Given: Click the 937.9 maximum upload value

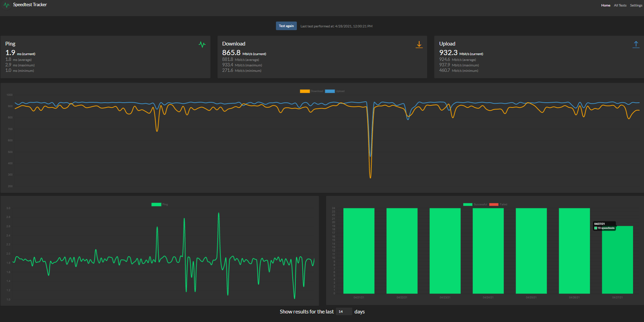Looking at the screenshot, I should coord(444,65).
